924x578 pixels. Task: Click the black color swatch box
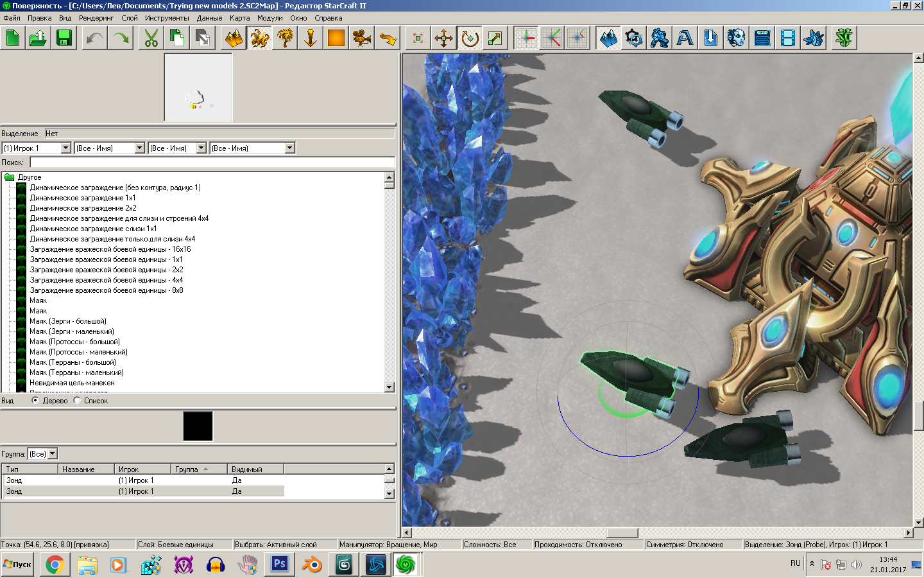[x=198, y=426]
